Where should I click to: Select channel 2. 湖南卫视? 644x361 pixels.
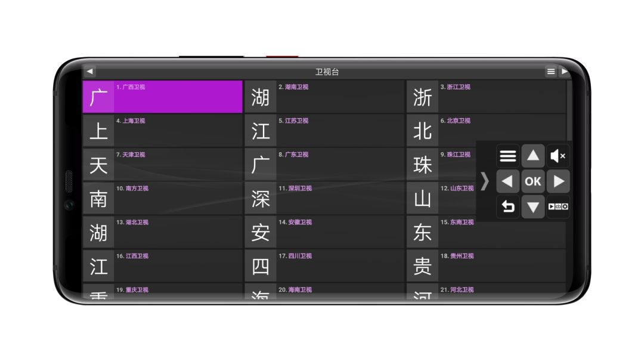pos(324,97)
